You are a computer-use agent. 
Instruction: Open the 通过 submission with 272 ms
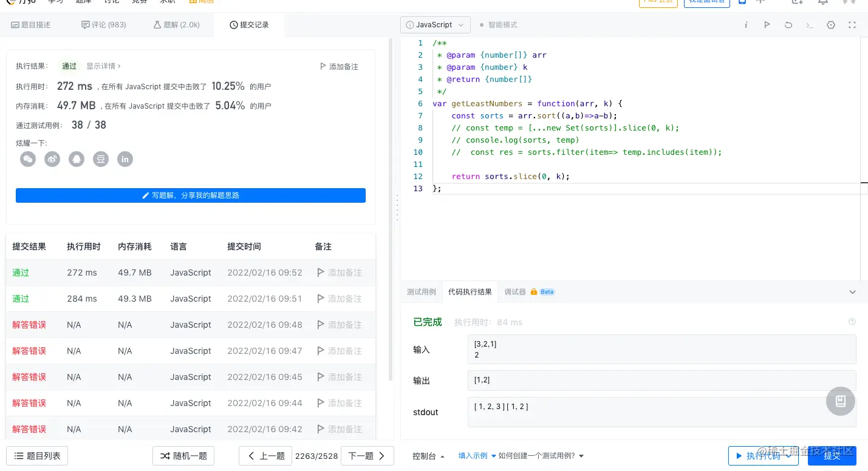(21, 273)
